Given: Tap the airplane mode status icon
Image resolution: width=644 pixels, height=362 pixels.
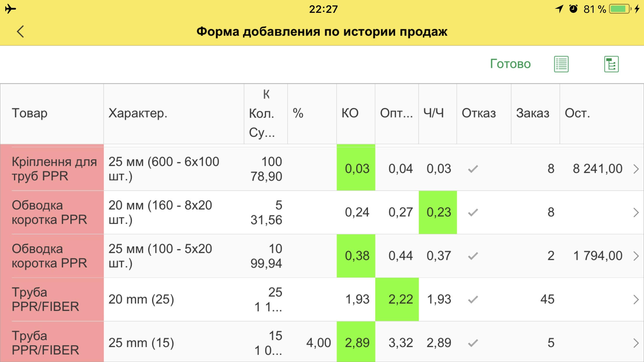Looking at the screenshot, I should point(10,9).
